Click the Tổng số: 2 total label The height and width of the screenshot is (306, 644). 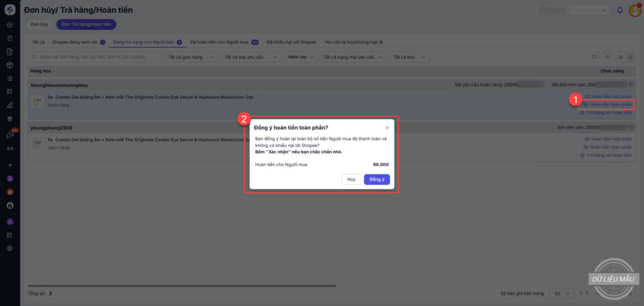[x=40, y=293]
